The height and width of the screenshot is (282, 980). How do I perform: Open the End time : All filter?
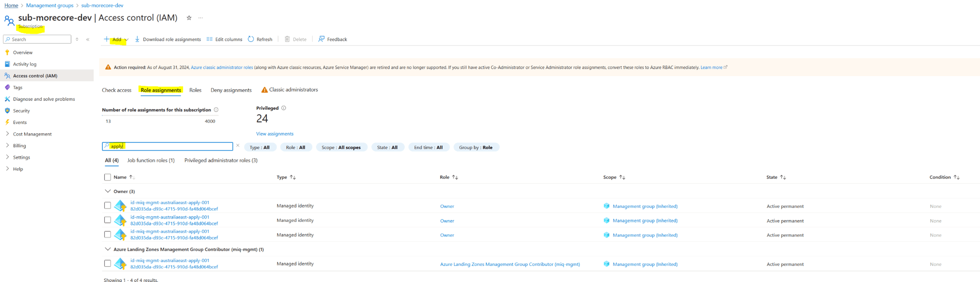[x=429, y=147]
